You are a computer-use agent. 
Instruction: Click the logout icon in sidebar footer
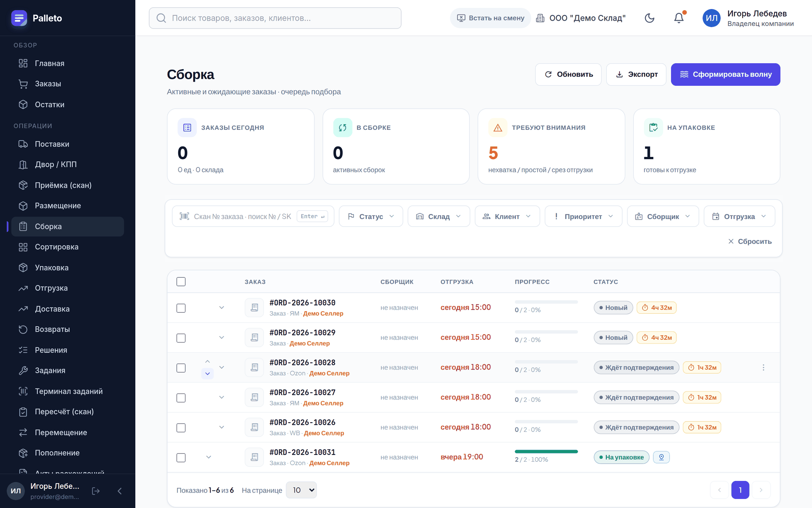coord(96,491)
